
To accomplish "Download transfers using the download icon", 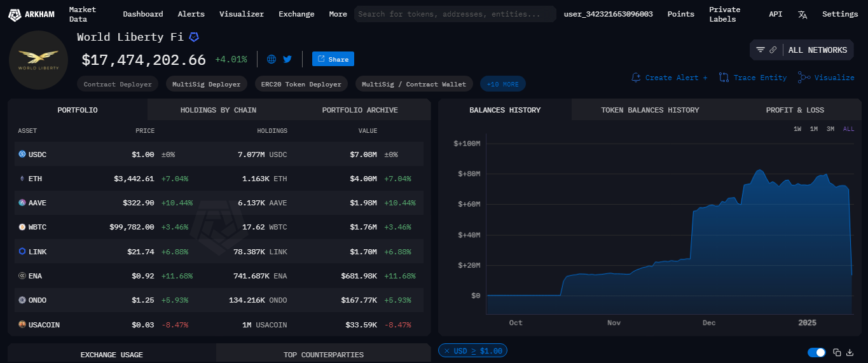I will click(x=850, y=352).
